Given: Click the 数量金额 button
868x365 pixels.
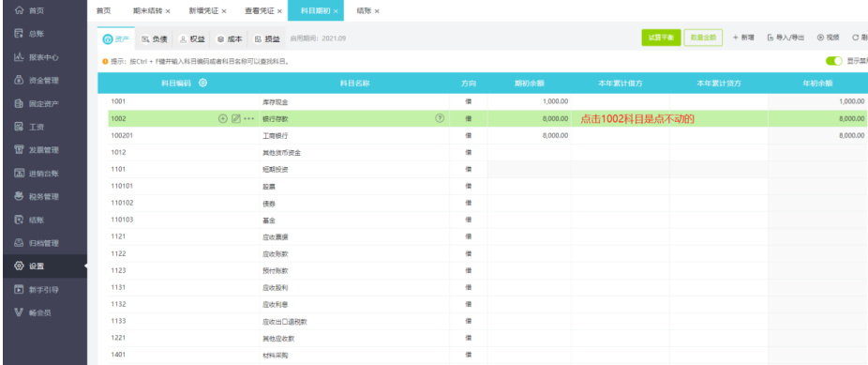Looking at the screenshot, I should point(703,38).
